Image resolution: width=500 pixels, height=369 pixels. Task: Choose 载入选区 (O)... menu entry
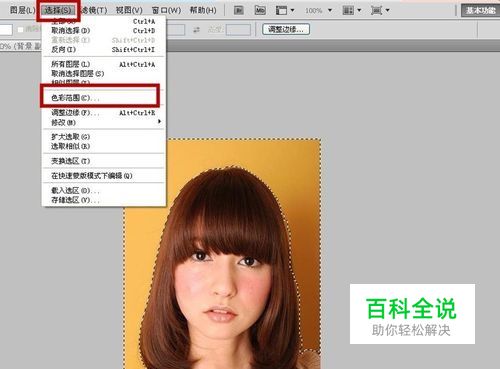(103, 191)
